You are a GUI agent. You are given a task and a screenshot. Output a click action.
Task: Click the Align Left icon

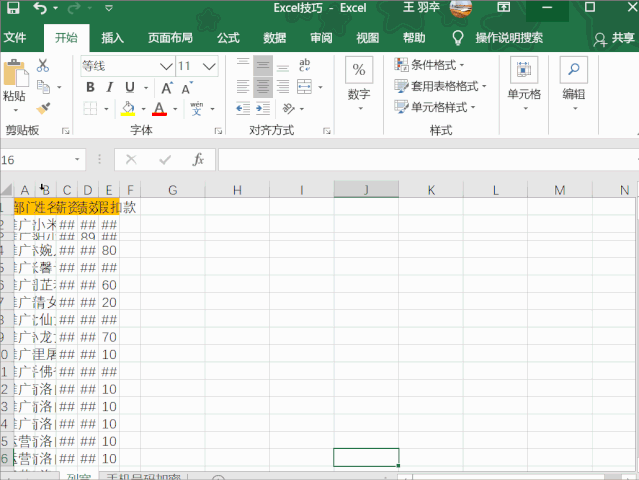[243, 86]
